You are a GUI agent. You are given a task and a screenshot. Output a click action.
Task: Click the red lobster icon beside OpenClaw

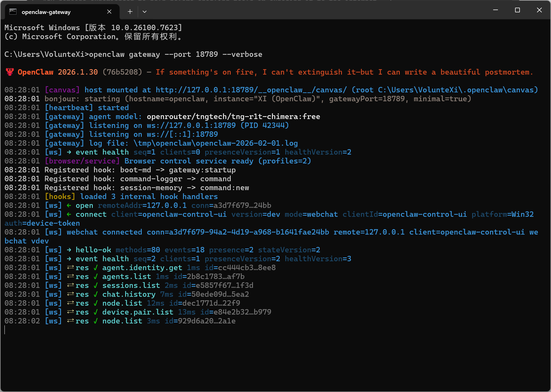(10, 72)
